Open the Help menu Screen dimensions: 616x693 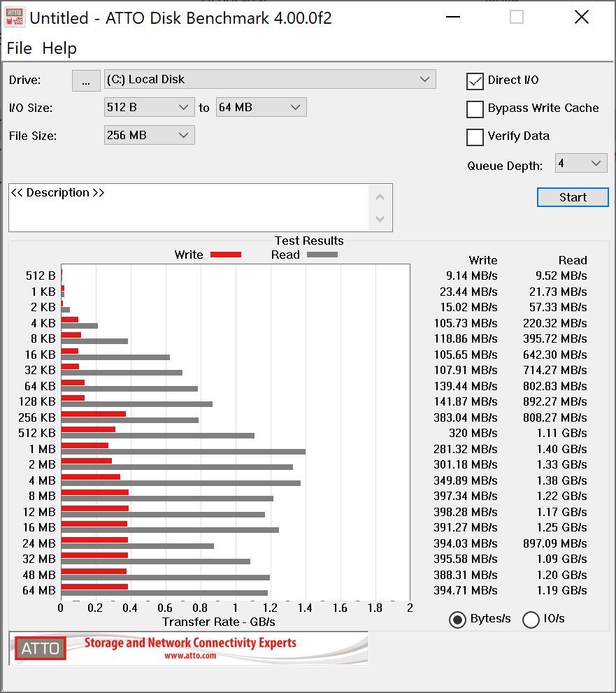tap(59, 48)
